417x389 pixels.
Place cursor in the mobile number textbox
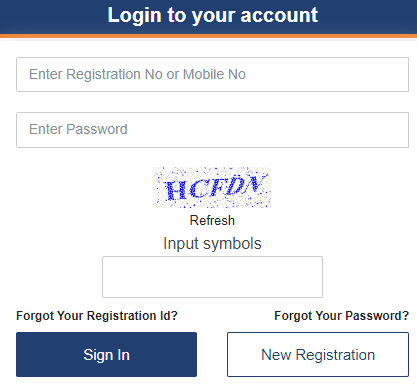click(212, 74)
